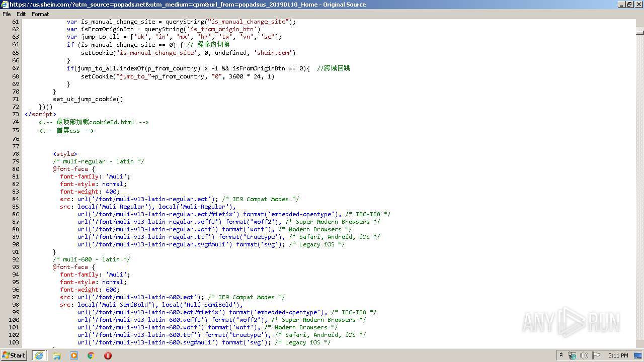Click the 'set_uk_jump_cookie()' text on line 71
Screen dimensions: 644x362
coord(88,99)
